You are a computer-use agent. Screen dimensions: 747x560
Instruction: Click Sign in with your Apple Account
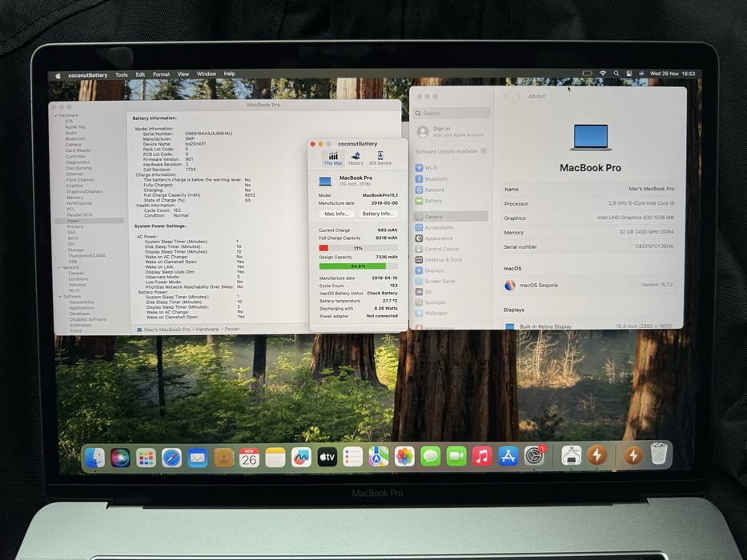click(451, 132)
